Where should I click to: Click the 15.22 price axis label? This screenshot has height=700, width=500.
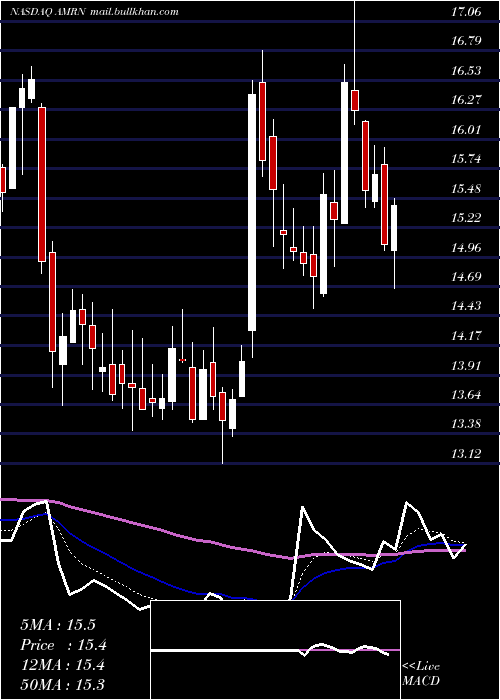click(x=466, y=218)
